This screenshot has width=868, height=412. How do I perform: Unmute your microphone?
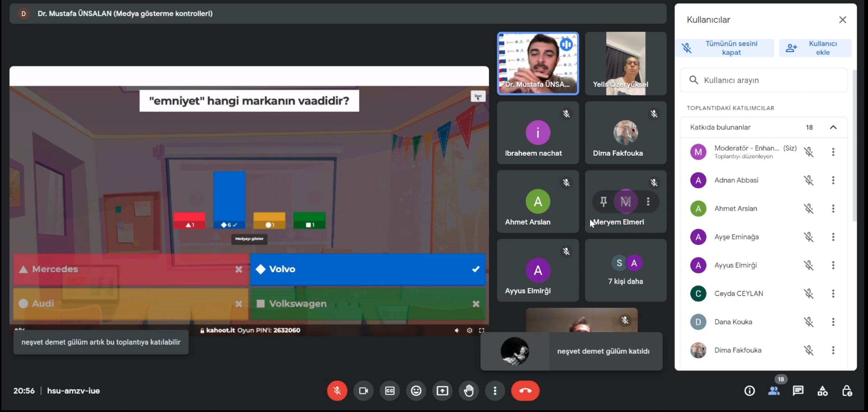point(337,391)
